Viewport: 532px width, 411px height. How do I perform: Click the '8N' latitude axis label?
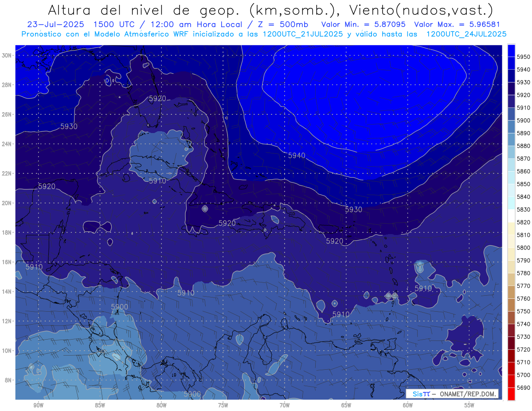point(8,380)
